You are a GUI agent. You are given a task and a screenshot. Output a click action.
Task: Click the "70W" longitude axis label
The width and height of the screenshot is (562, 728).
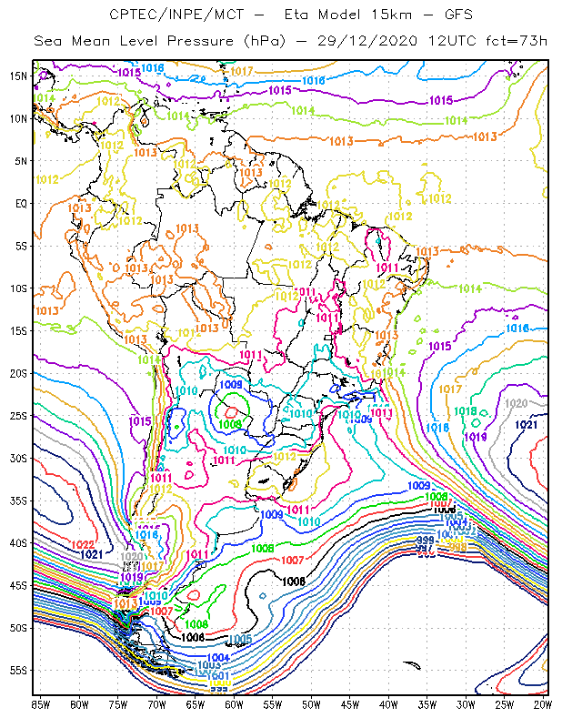coord(156,705)
